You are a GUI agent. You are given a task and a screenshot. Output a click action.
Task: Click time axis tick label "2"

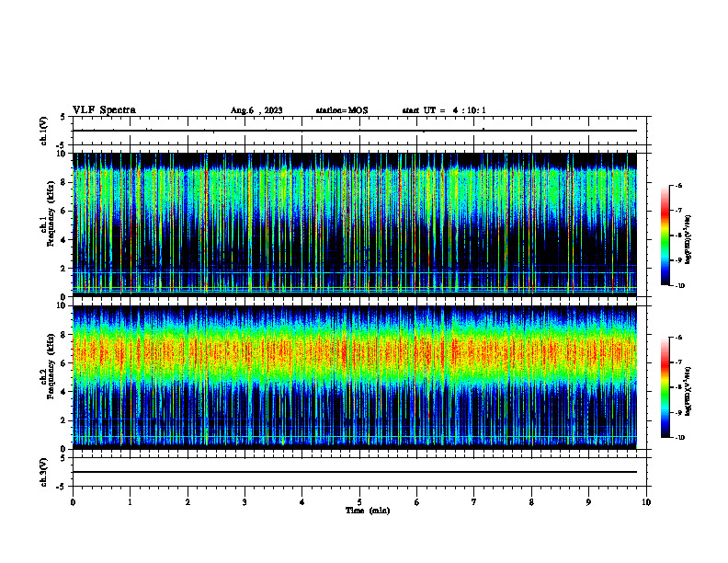(188, 502)
